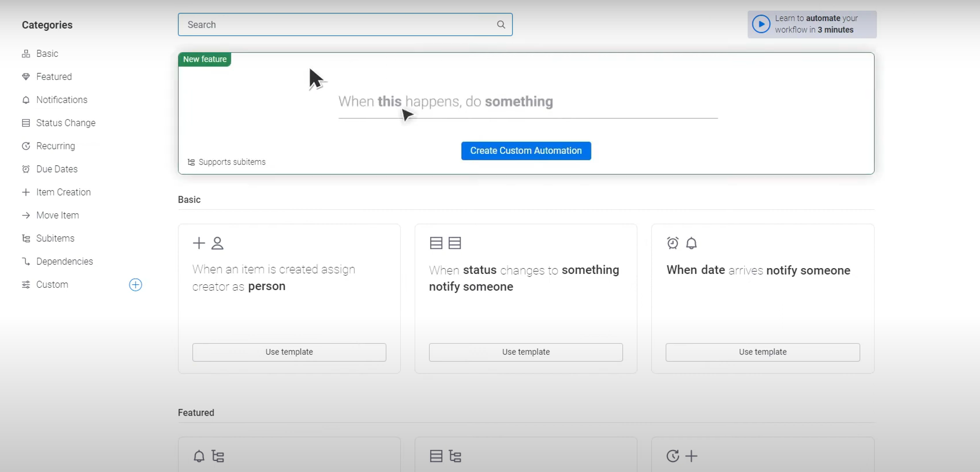Open the Status Change category
Screen dimensions: 980x472
click(66, 123)
